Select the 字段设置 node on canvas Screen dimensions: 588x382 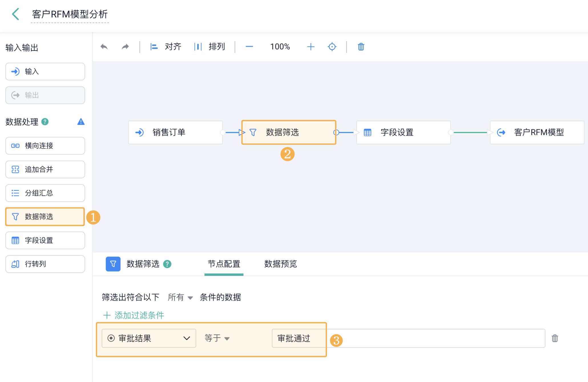(403, 132)
